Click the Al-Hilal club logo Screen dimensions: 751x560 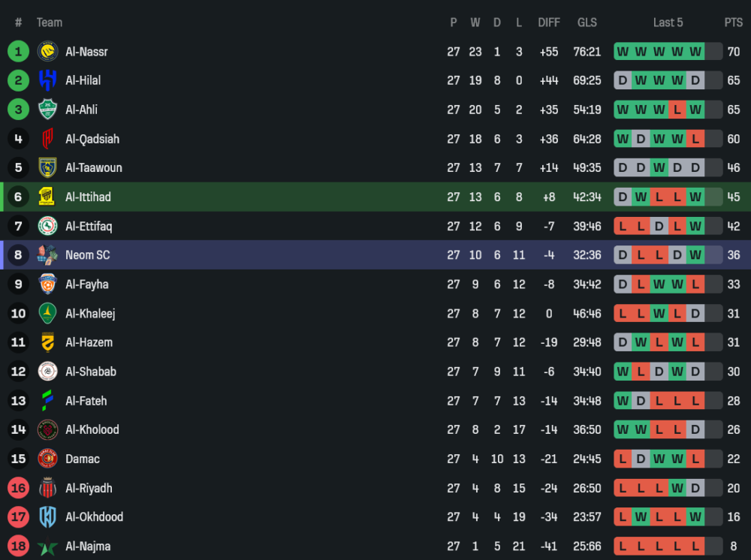click(48, 80)
